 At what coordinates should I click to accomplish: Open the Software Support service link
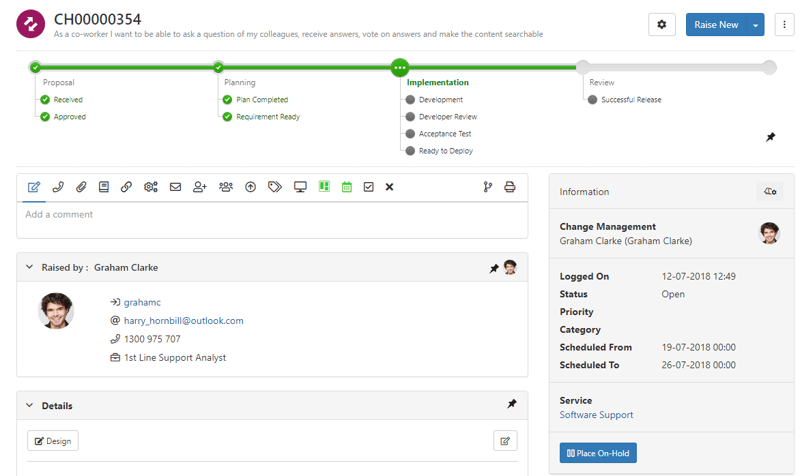click(x=596, y=415)
